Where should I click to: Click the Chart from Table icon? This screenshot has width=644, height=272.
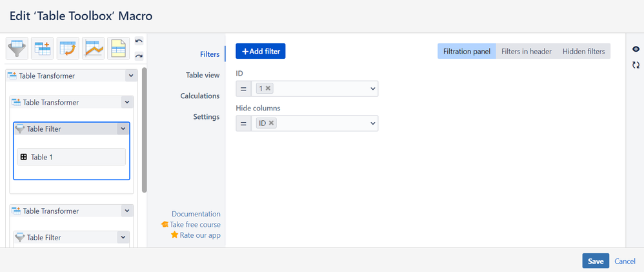93,48
